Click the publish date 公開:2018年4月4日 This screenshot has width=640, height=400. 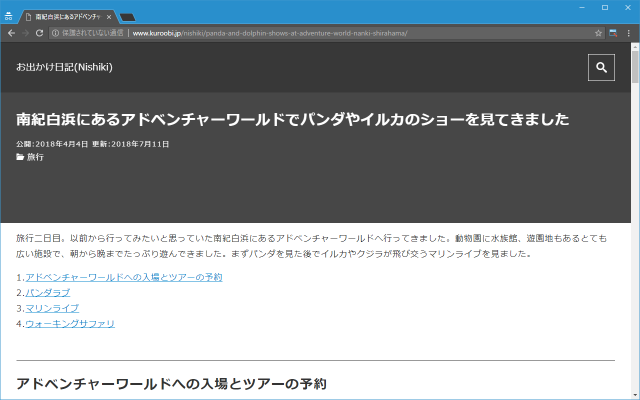(52, 144)
